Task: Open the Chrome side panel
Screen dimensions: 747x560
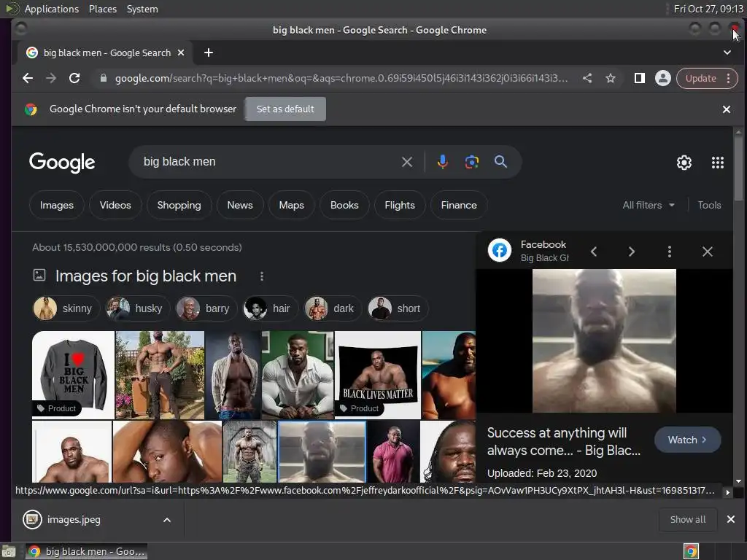Action: [639, 78]
